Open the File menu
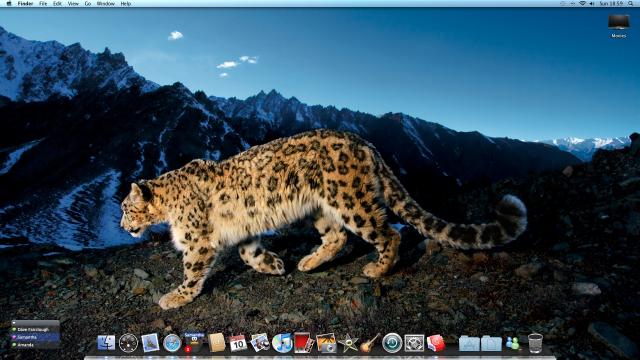The height and width of the screenshot is (360, 640). pyautogui.click(x=43, y=3)
